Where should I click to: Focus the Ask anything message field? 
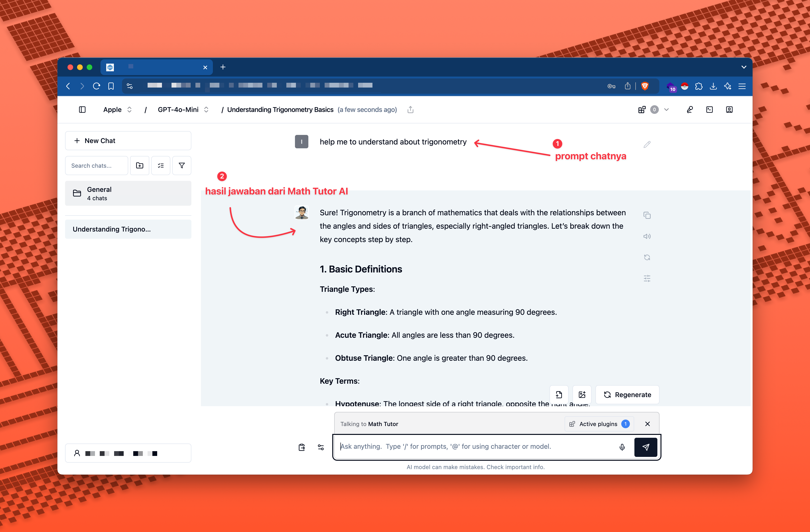pyautogui.click(x=477, y=447)
